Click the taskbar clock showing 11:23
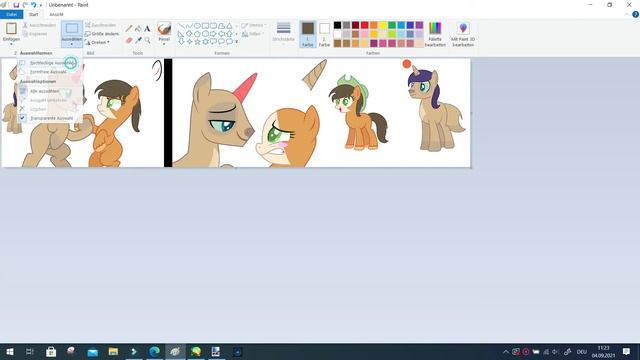The width and height of the screenshot is (640, 360). click(x=603, y=351)
